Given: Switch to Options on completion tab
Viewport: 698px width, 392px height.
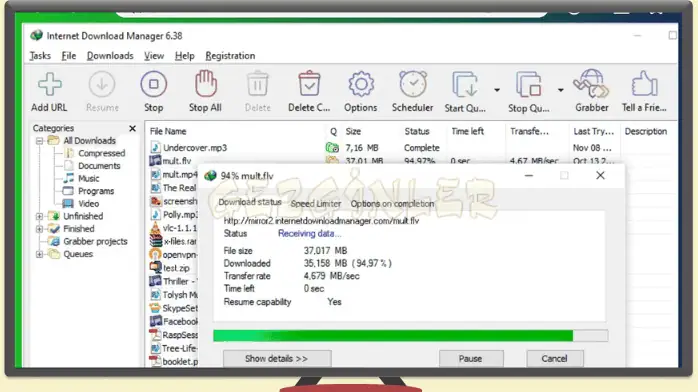Looking at the screenshot, I should (x=392, y=204).
